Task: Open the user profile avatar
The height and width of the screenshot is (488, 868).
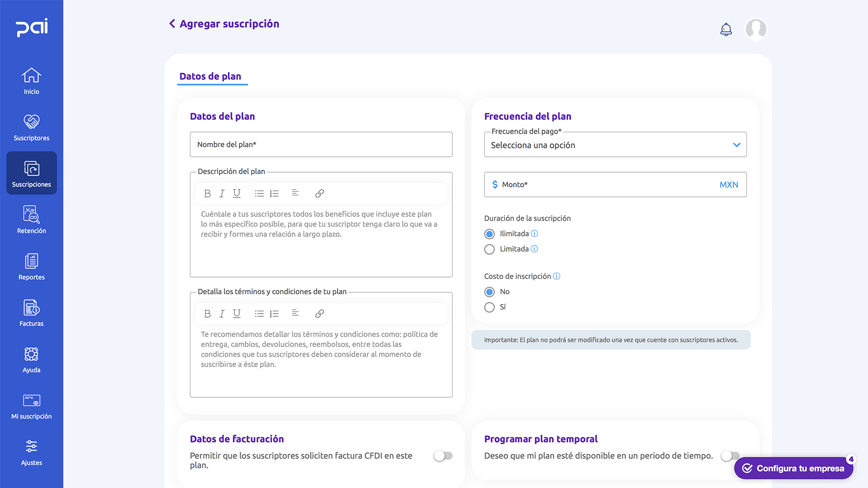Action: pos(756,29)
